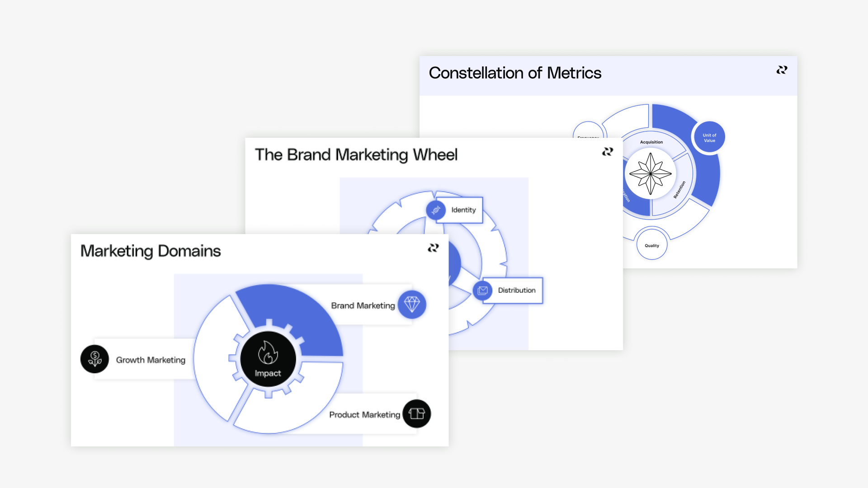Click the logo on Marketing Domains slide
The width and height of the screenshot is (868, 488).
tap(433, 248)
